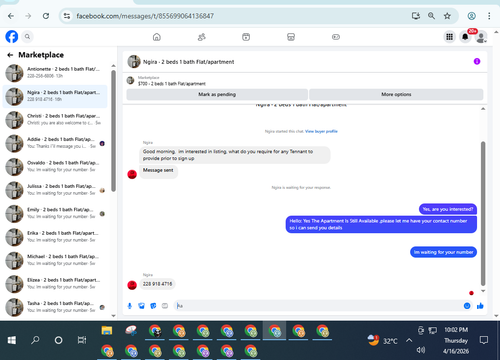Select the Ngira conversation in the list
The height and width of the screenshot is (360, 500).
[55, 96]
